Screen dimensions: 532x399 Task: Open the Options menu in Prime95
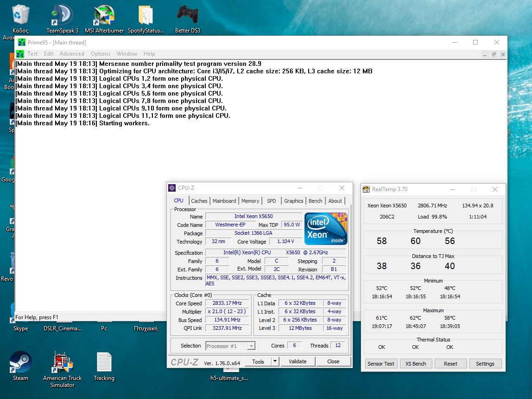(x=101, y=54)
